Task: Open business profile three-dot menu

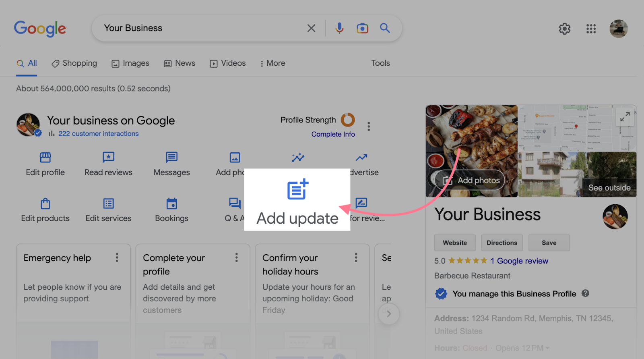Action: [x=369, y=127]
